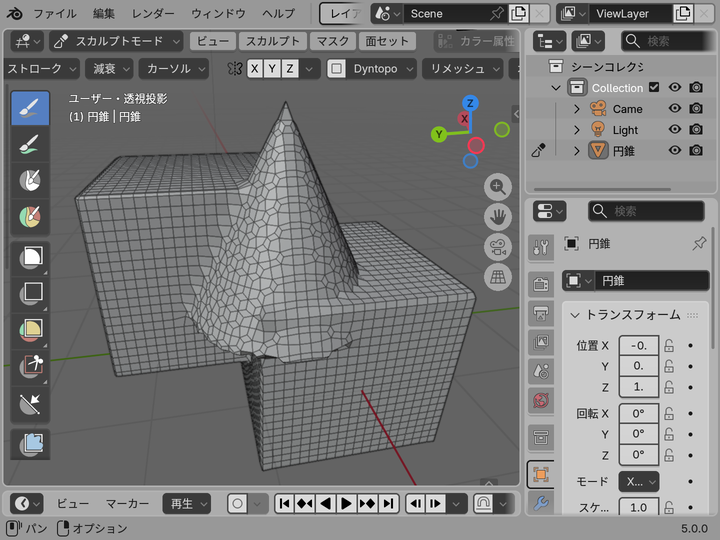Open スカルプトモード mode dropdown
The image size is (720, 540).
pyautogui.click(x=116, y=41)
